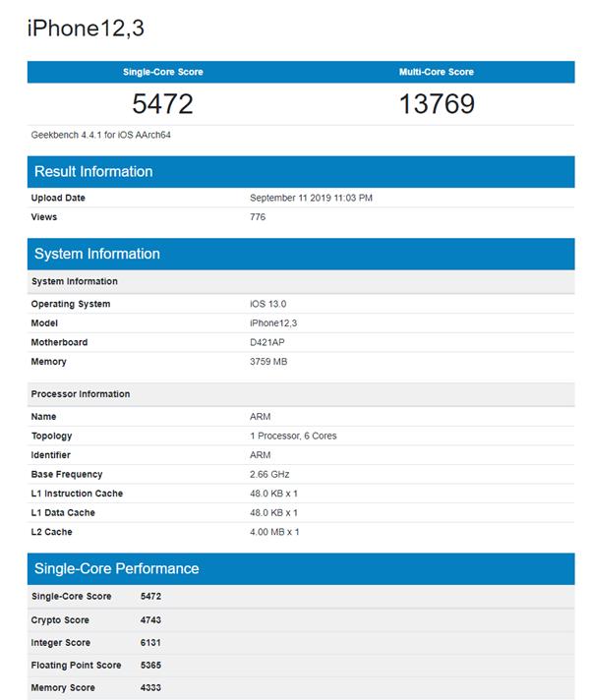Image resolution: width=590 pixels, height=700 pixels.
Task: Click the L1 Instruction Cache label
Action: tap(77, 494)
